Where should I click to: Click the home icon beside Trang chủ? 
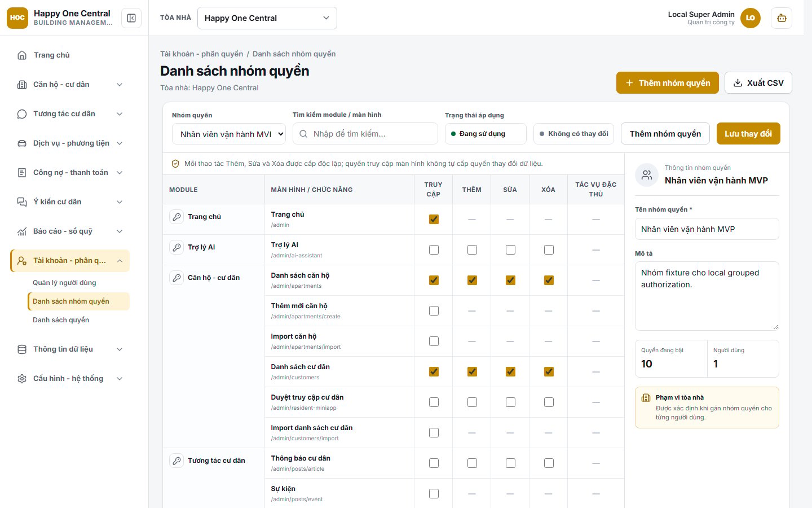[22, 55]
